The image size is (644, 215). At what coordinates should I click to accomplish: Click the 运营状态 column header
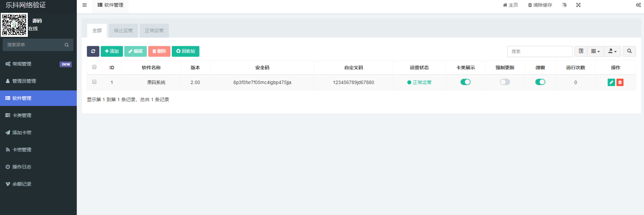(x=419, y=68)
